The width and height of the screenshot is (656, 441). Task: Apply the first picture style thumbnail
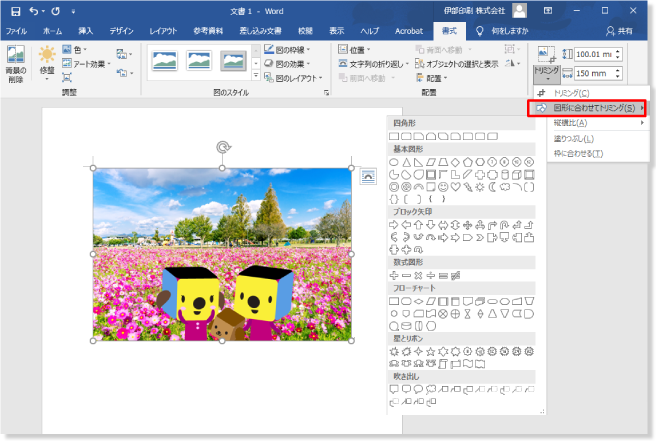point(164,61)
